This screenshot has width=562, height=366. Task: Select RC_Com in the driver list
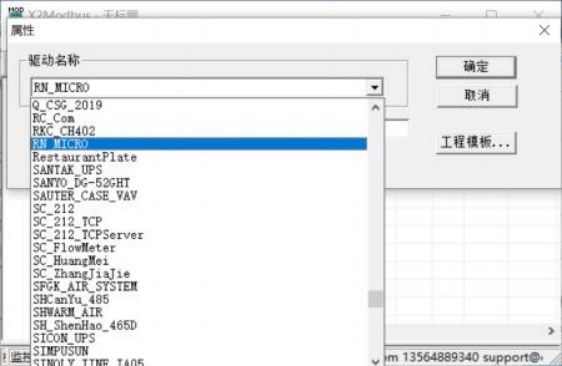[199, 118]
